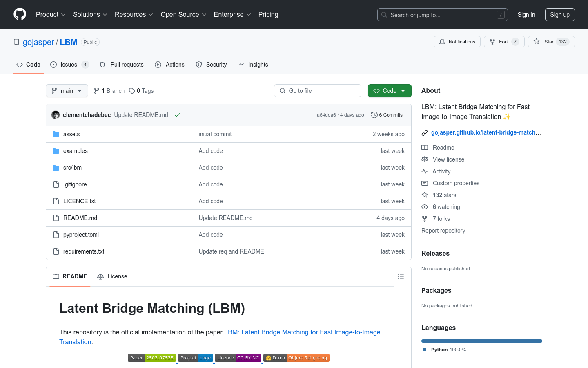Open the Open Source menu
588x368 pixels.
tap(183, 15)
